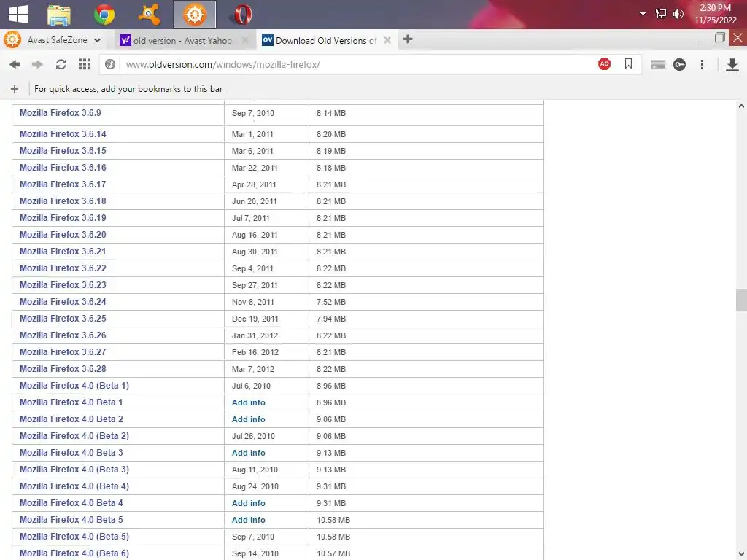Open the Avast passwords key icon
747x560 pixels.
679,64
